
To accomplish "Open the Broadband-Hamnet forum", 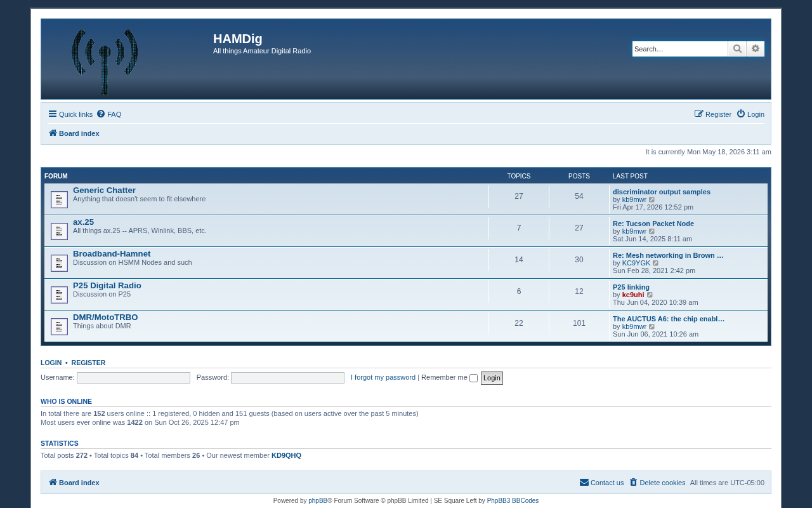I will click(x=112, y=253).
